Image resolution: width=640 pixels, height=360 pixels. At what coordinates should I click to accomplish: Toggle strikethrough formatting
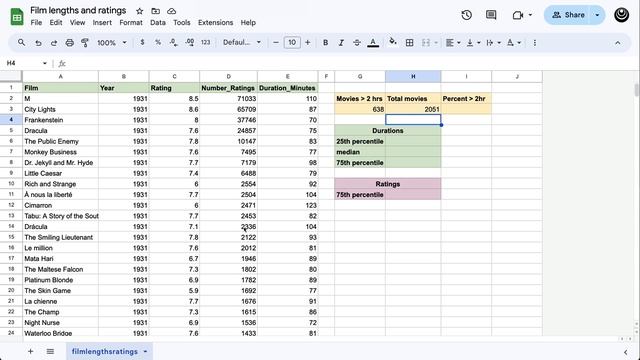pyautogui.click(x=357, y=42)
